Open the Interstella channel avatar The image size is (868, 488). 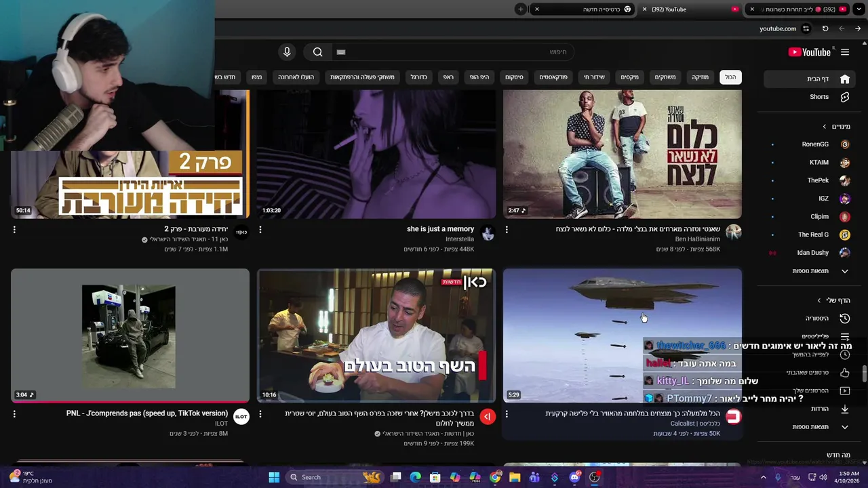[x=488, y=233]
